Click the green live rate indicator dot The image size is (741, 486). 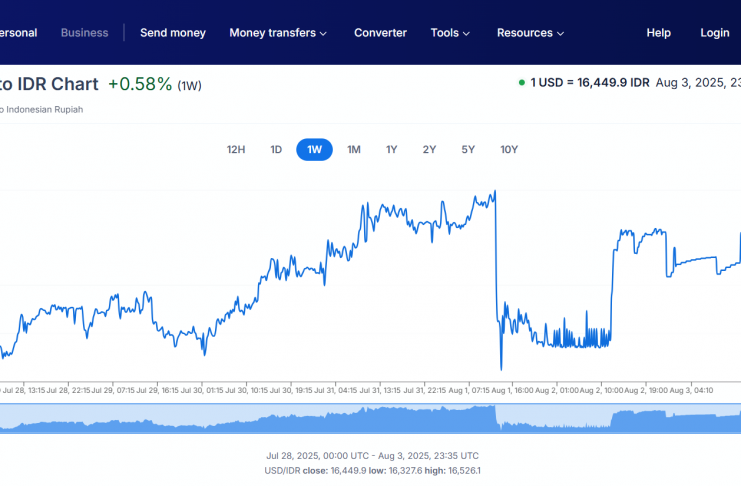pyautogui.click(x=521, y=83)
